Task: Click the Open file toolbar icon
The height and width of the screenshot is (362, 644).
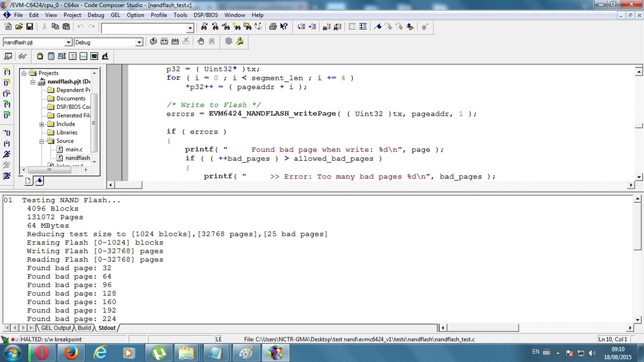Action: coord(19,27)
